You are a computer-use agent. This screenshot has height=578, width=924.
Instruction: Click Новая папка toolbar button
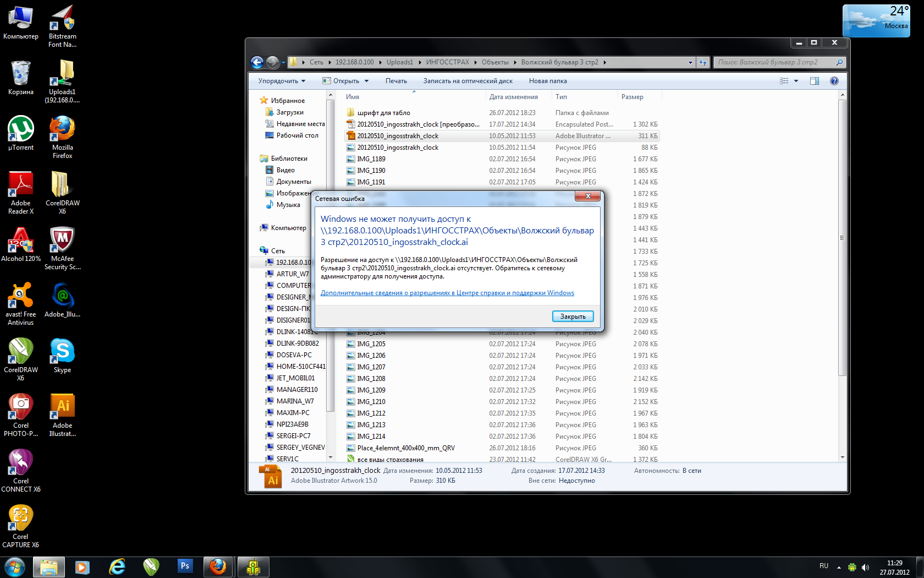click(548, 81)
